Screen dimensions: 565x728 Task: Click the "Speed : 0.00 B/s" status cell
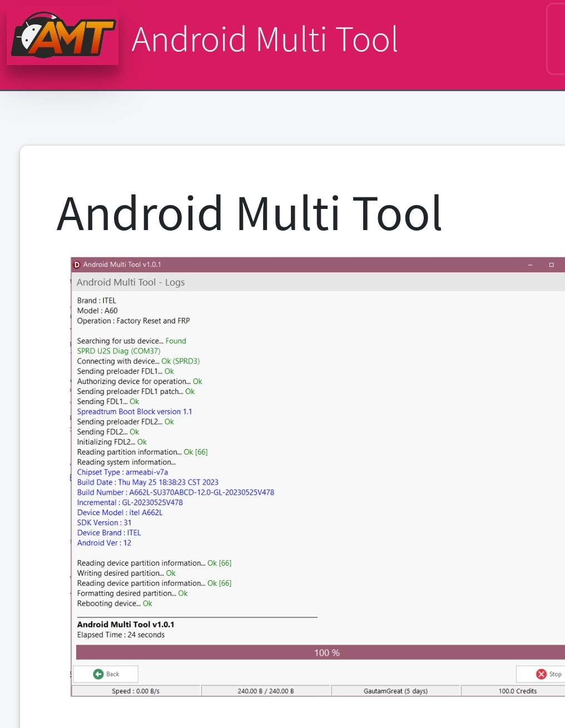tap(136, 691)
